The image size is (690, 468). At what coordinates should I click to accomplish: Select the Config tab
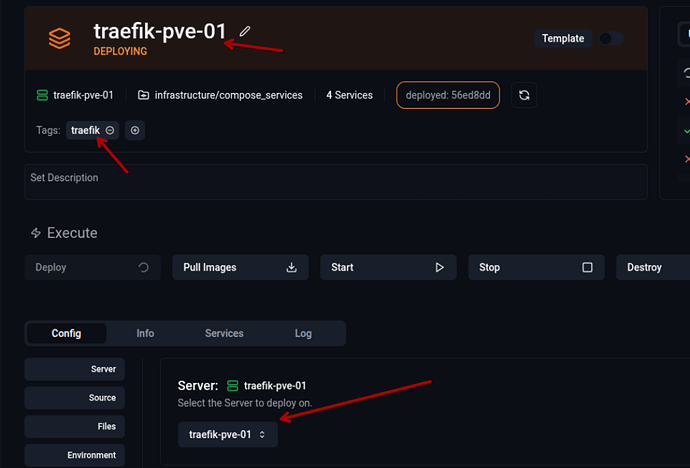click(x=66, y=333)
